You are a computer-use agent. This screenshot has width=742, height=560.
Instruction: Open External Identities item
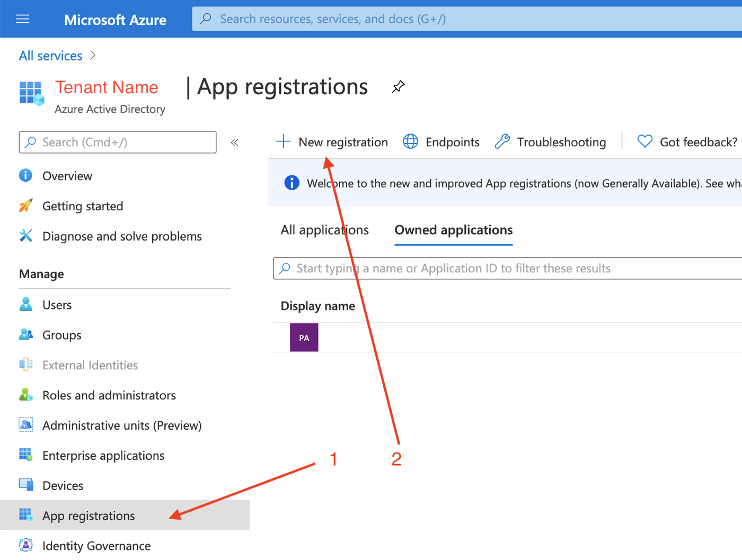(90, 365)
